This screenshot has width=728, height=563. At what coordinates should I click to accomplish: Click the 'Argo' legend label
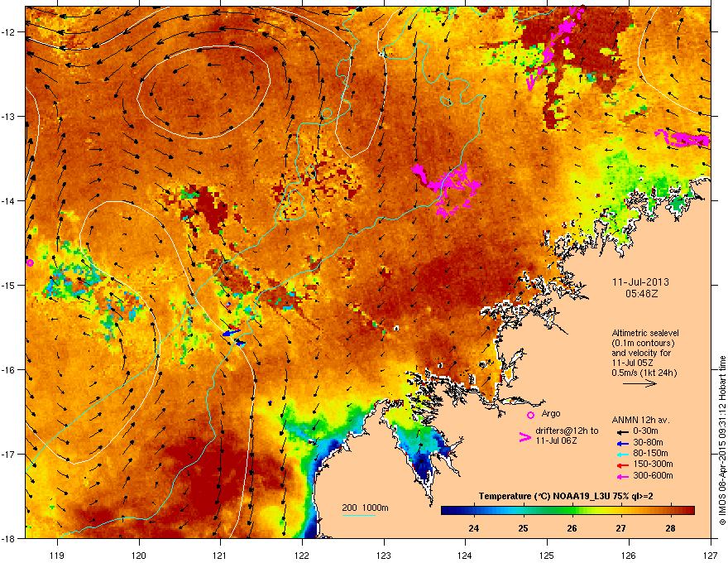point(551,413)
